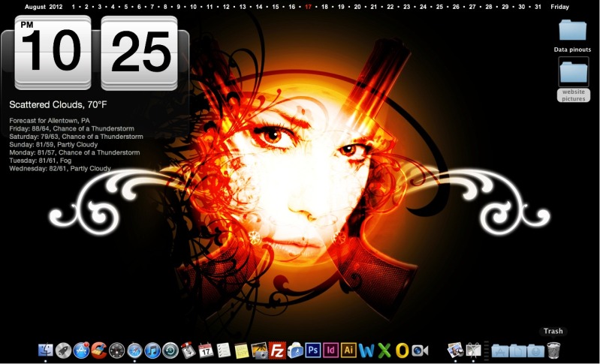
Task: Open the video camera Dock icon
Action: [x=420, y=350]
